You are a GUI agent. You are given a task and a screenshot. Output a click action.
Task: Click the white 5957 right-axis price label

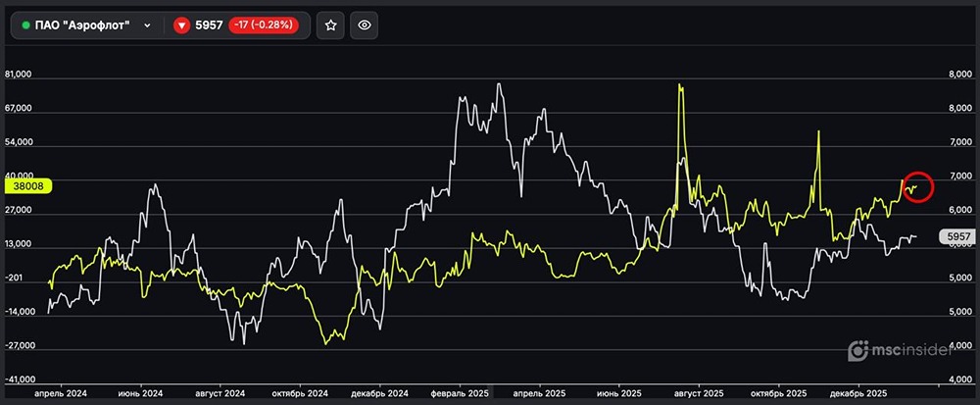(x=956, y=236)
